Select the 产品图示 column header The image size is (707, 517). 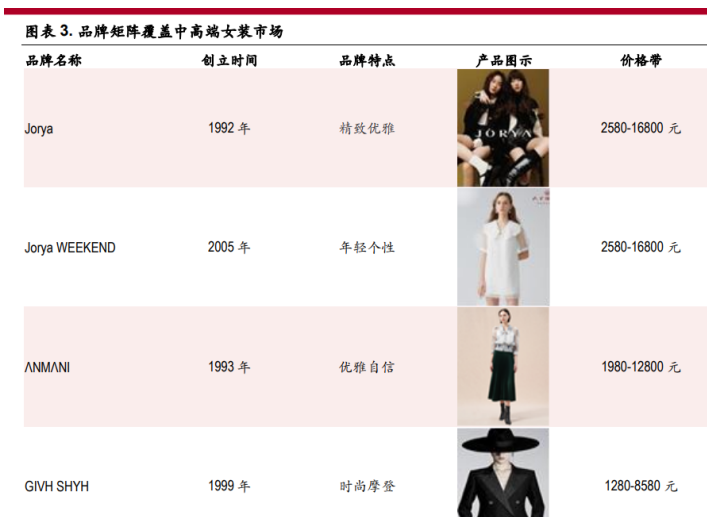pos(504,60)
